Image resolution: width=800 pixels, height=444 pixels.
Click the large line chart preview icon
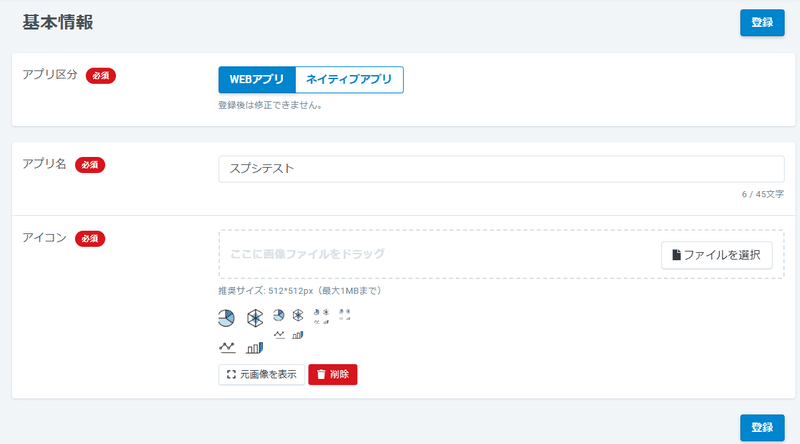point(227,348)
